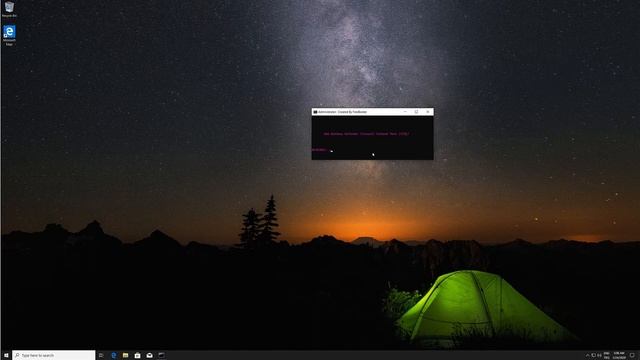Open the Action Center notifications icon
The width and height of the screenshot is (640, 360).
click(632, 356)
